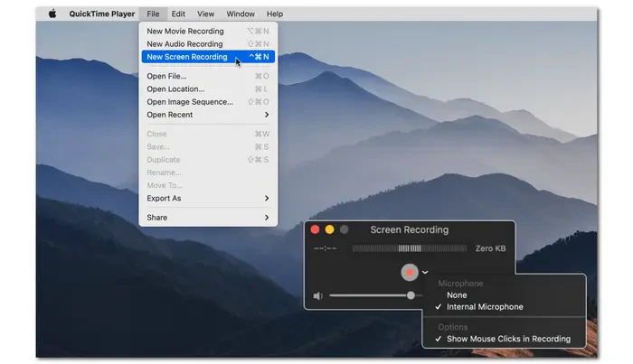The image size is (633, 364).
Task: Click the audio level meter
Action: 410,248
